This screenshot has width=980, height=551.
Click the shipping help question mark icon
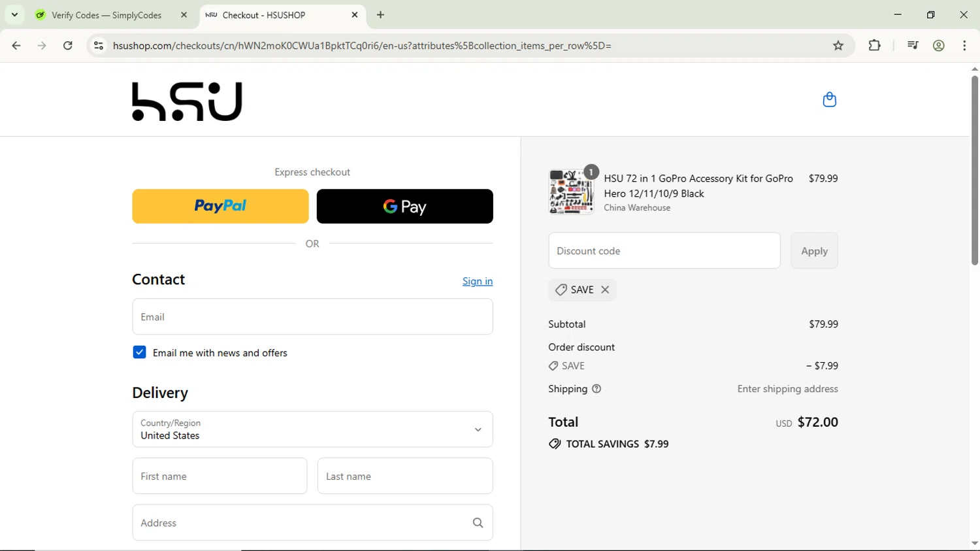click(x=596, y=389)
